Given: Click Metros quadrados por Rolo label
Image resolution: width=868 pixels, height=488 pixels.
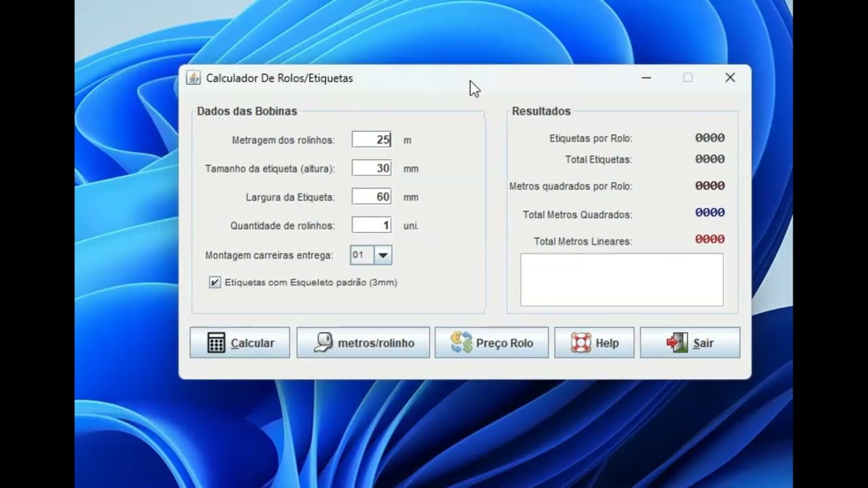Looking at the screenshot, I should coord(571,186).
